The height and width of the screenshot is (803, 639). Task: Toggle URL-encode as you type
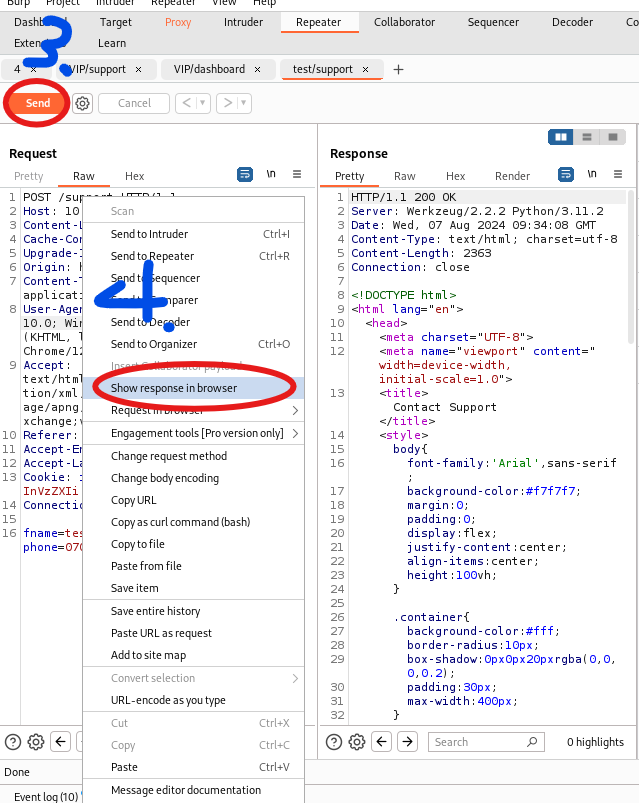tap(194, 701)
